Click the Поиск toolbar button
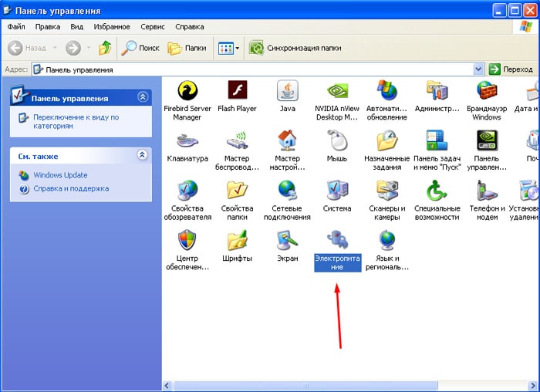Viewport: 540px width, 392px height. (x=140, y=48)
